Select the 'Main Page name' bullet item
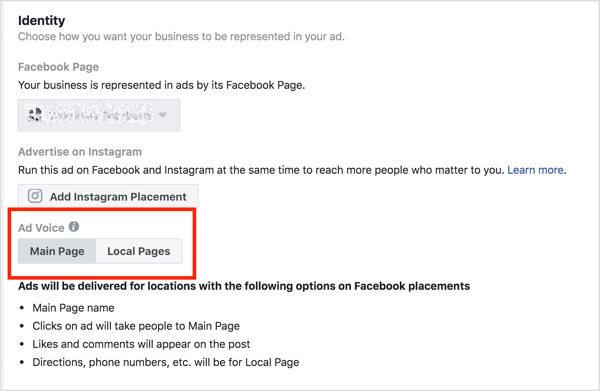The image size is (600, 391). [x=73, y=308]
